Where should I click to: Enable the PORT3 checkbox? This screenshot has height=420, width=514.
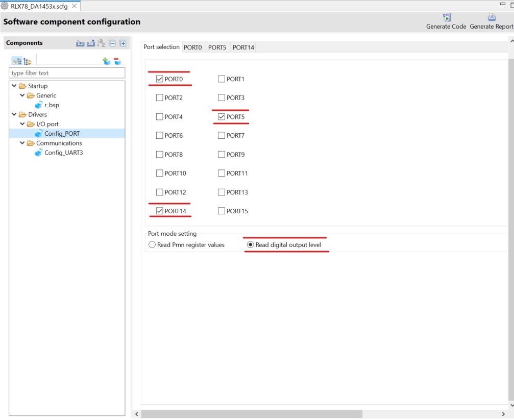click(221, 97)
